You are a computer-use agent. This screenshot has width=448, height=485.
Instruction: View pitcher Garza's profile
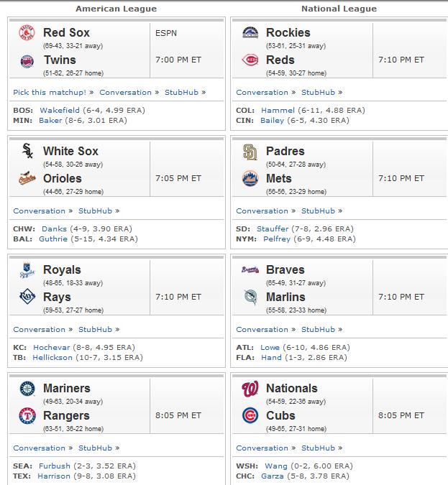pos(272,476)
